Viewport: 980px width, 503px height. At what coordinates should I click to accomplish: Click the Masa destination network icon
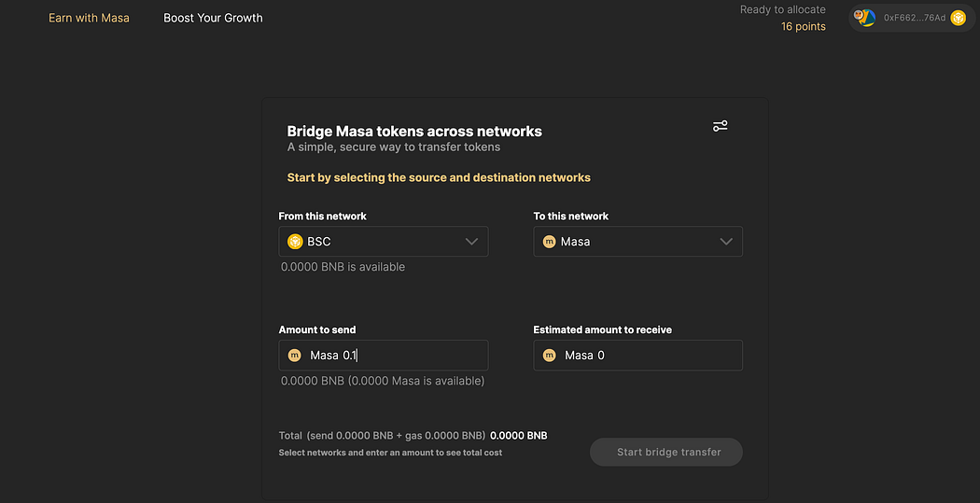click(549, 242)
